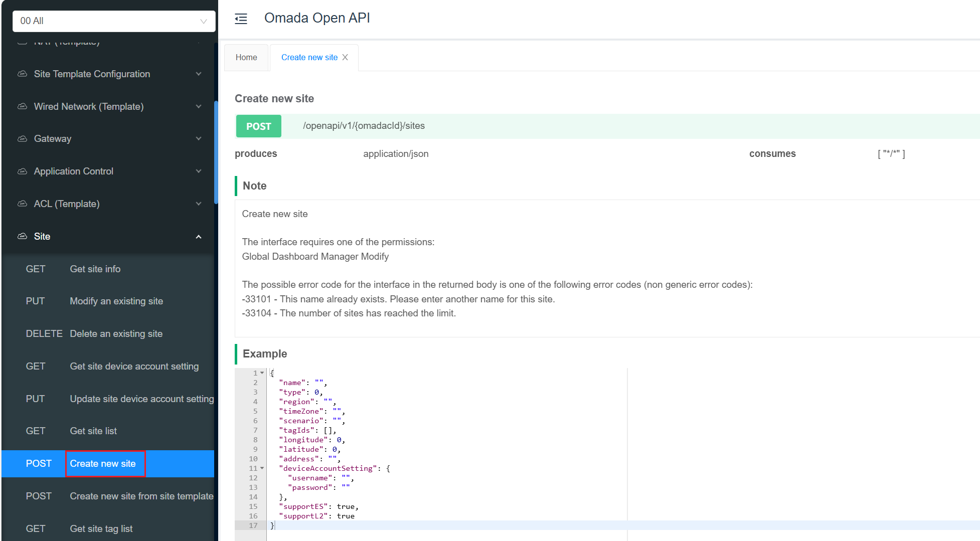Click the cloud icon next to Site Template Configuration

click(x=22, y=74)
